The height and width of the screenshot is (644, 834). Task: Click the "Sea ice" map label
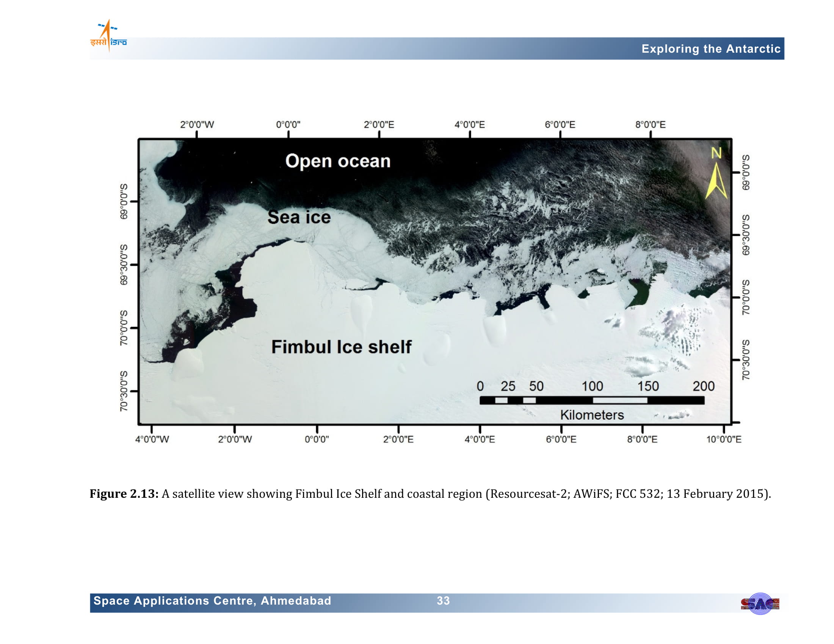point(299,217)
